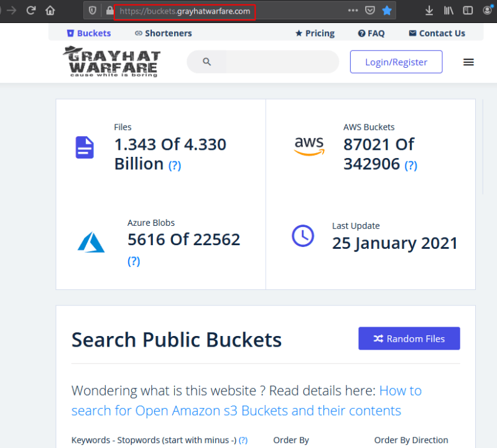This screenshot has height=448, width=497.
Task: Go to the Pricing page
Action: click(315, 34)
